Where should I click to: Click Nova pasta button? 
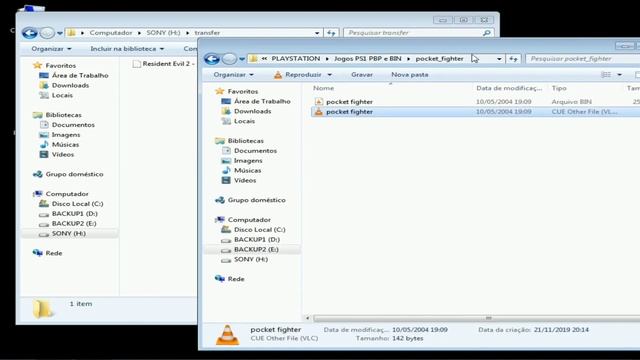tap(410, 75)
